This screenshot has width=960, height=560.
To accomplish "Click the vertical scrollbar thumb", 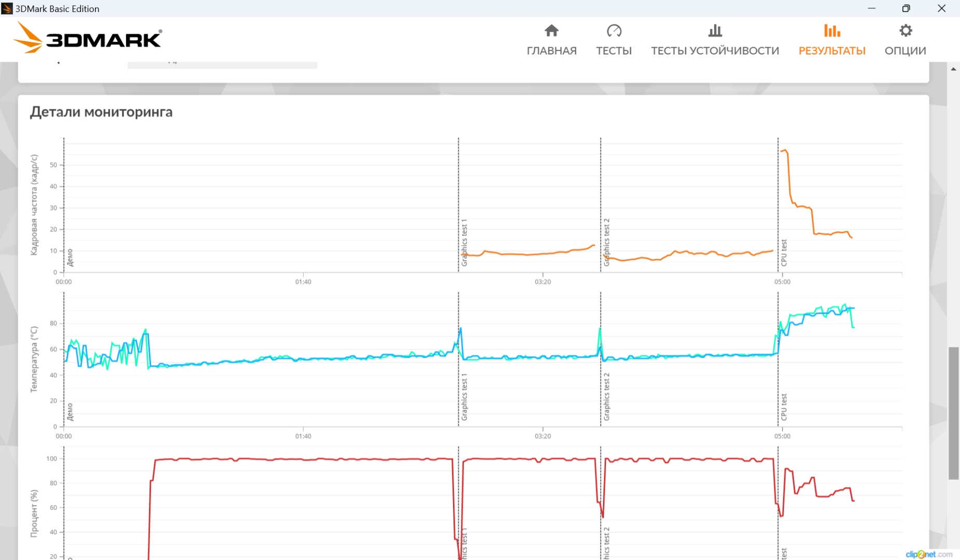I will pyautogui.click(x=954, y=413).
